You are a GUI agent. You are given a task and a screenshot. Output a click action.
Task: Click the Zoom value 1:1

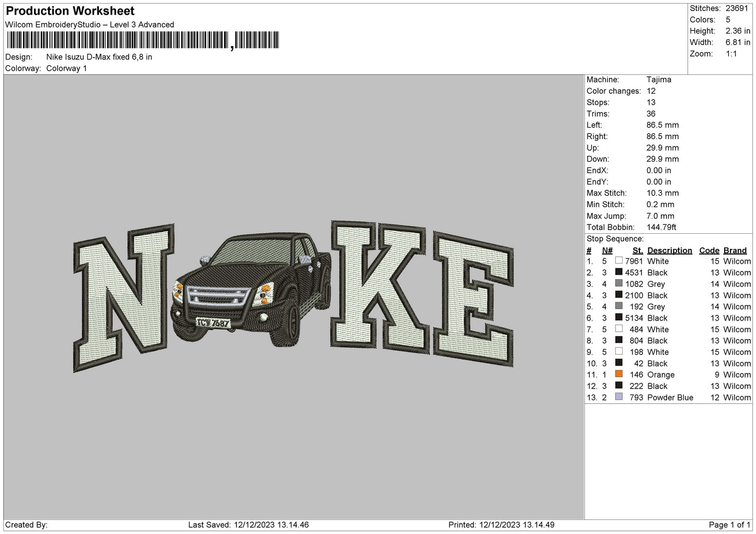coord(731,54)
